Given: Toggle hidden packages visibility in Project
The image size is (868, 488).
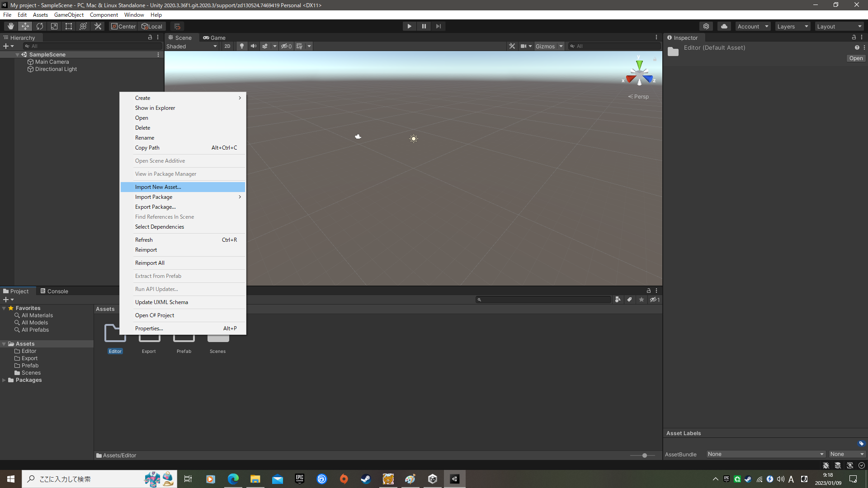Looking at the screenshot, I should click(655, 300).
